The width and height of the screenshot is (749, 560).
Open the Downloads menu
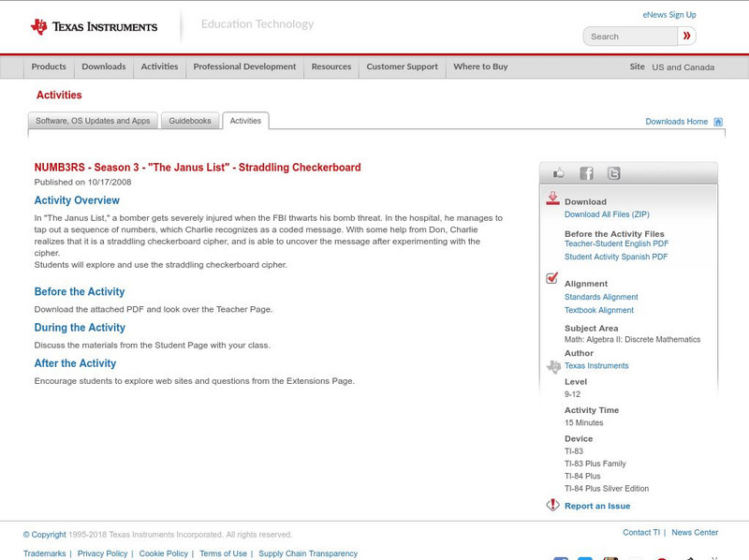104,66
